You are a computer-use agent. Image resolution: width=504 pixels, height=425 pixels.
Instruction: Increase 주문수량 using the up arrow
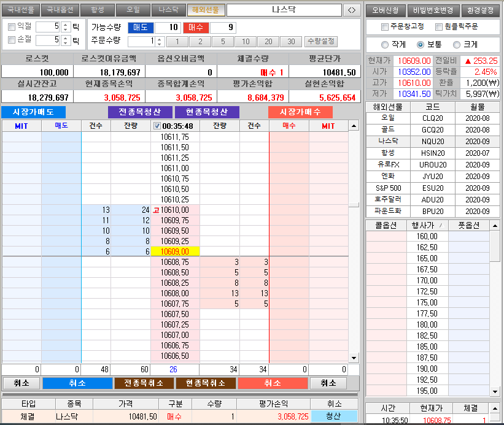(160, 39)
